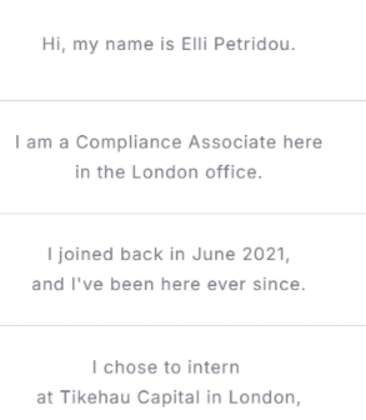Image resolution: width=366 pixels, height=420 pixels.
Task: Click the 'in the London office.' line
Action: (169, 172)
